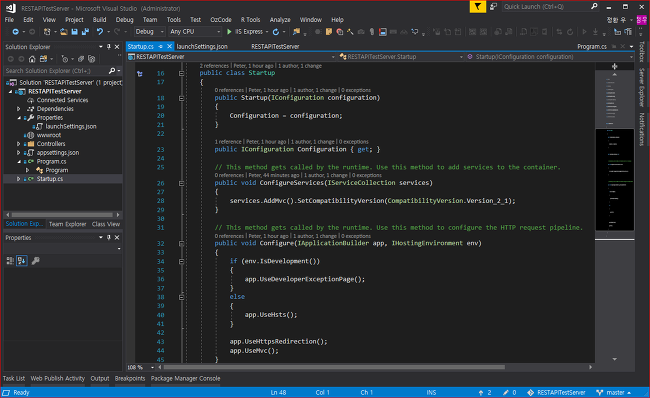Click the Open File folder icon
This screenshot has width=650, height=398.
pos(63,32)
